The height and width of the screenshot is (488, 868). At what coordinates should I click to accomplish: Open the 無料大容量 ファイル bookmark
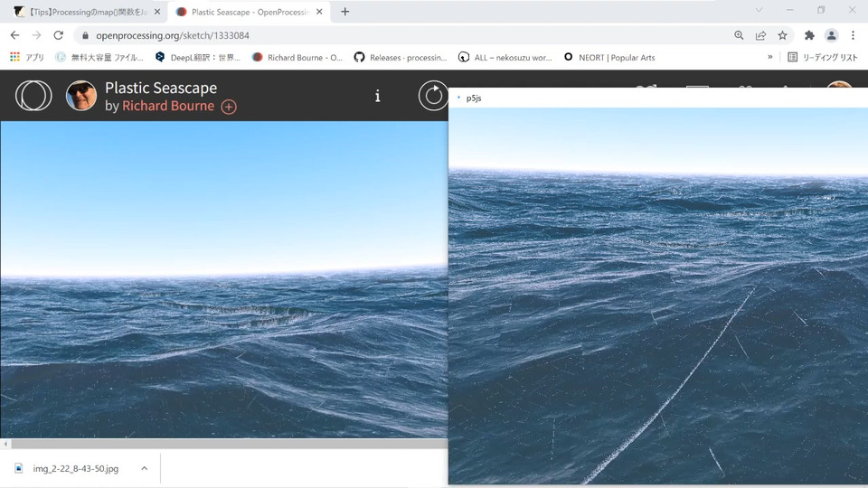point(99,57)
